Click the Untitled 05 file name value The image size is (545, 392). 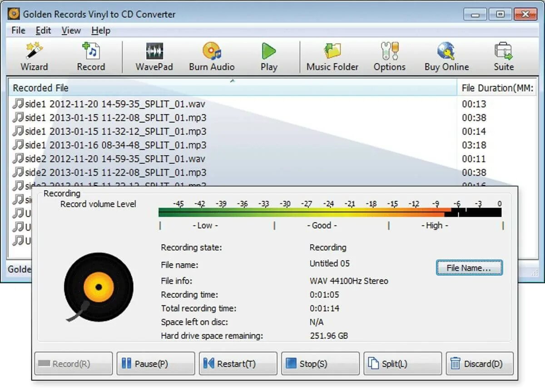[330, 263]
